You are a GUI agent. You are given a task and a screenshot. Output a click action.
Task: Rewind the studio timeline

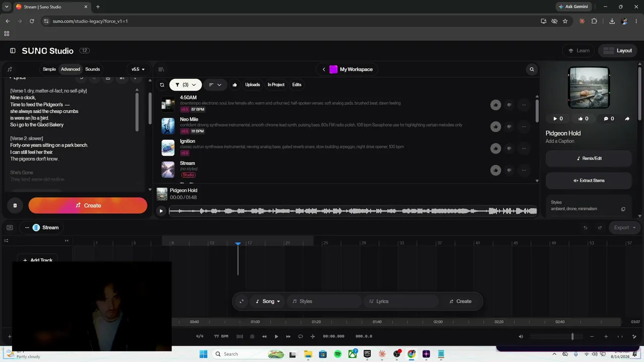(x=264, y=336)
